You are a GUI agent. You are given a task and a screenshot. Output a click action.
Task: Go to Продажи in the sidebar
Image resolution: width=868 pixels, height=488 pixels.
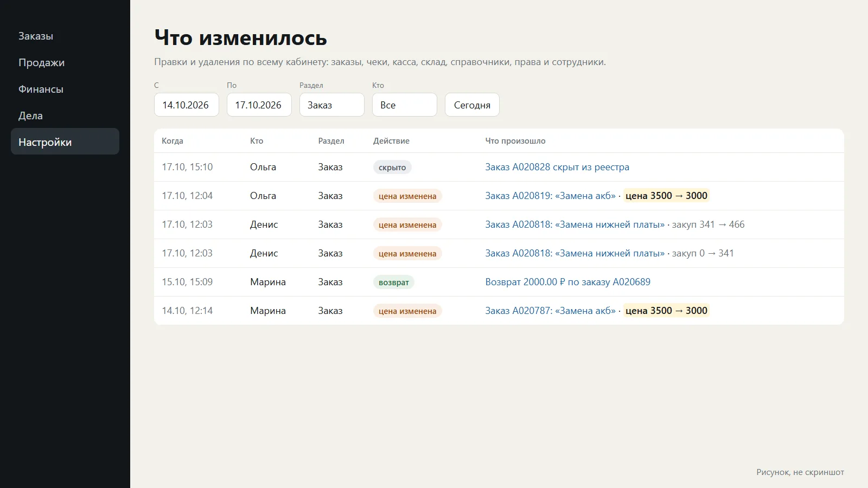65,62
